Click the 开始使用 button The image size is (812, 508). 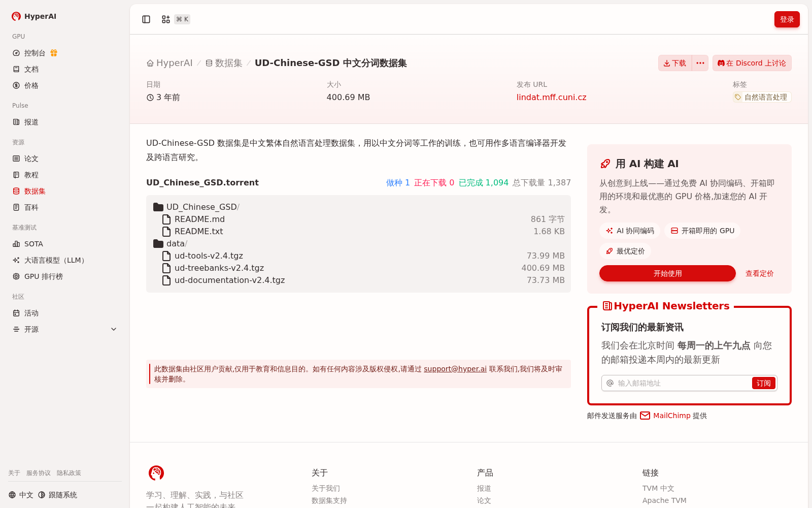pyautogui.click(x=667, y=273)
